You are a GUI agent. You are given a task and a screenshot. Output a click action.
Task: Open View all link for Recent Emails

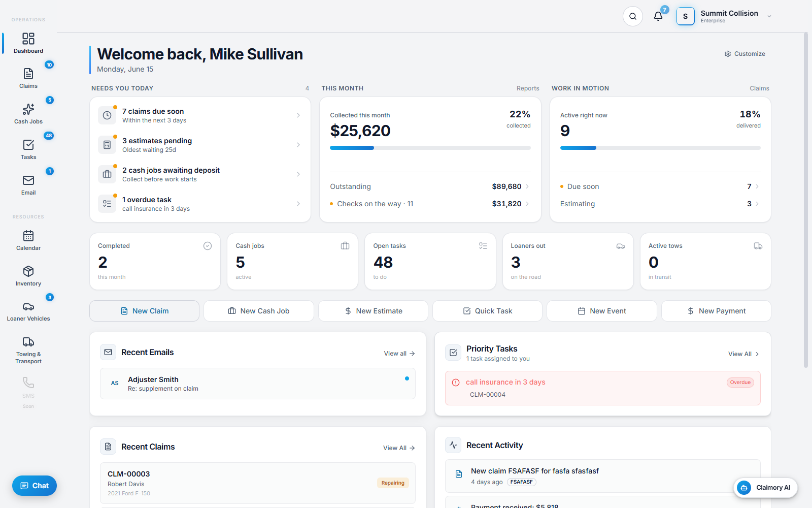click(x=399, y=354)
